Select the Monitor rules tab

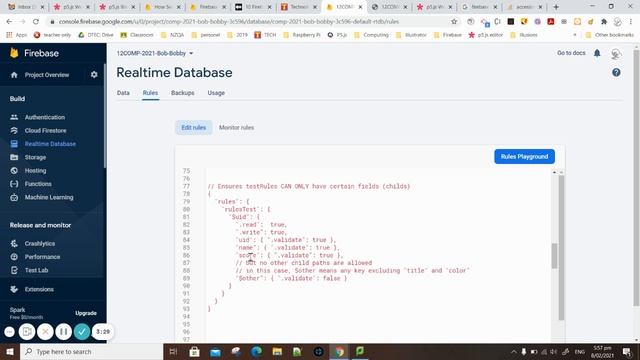pyautogui.click(x=236, y=128)
